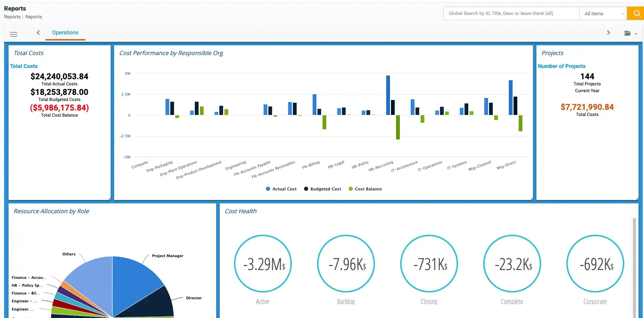Toggle the Cost Balance legend item
The height and width of the screenshot is (318, 644).
pos(365,189)
